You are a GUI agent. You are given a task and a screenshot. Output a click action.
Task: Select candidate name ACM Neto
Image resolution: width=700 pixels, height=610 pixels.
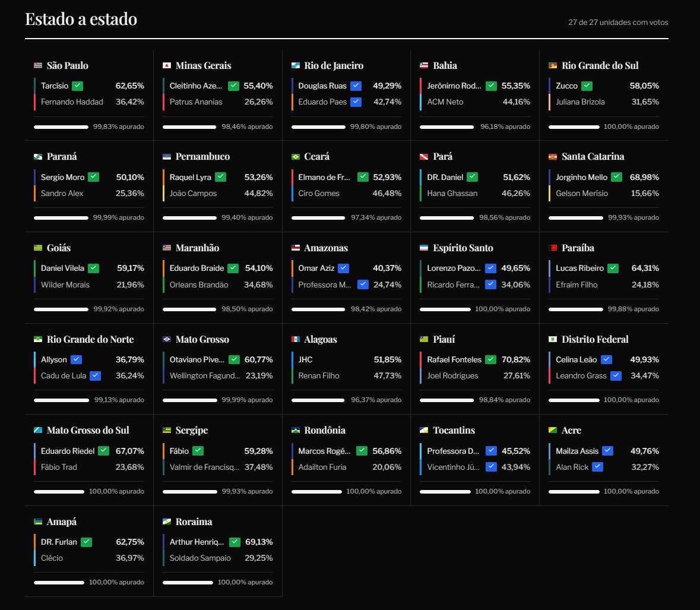coord(445,102)
